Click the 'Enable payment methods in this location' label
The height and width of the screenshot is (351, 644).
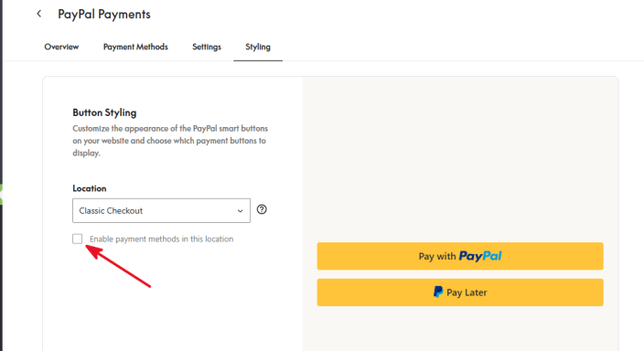[x=161, y=239]
